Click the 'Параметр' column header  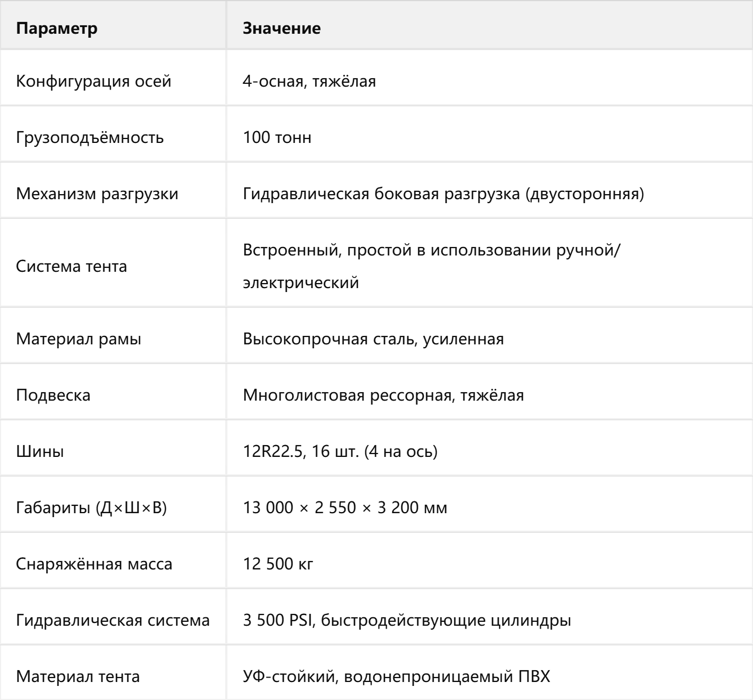click(56, 28)
